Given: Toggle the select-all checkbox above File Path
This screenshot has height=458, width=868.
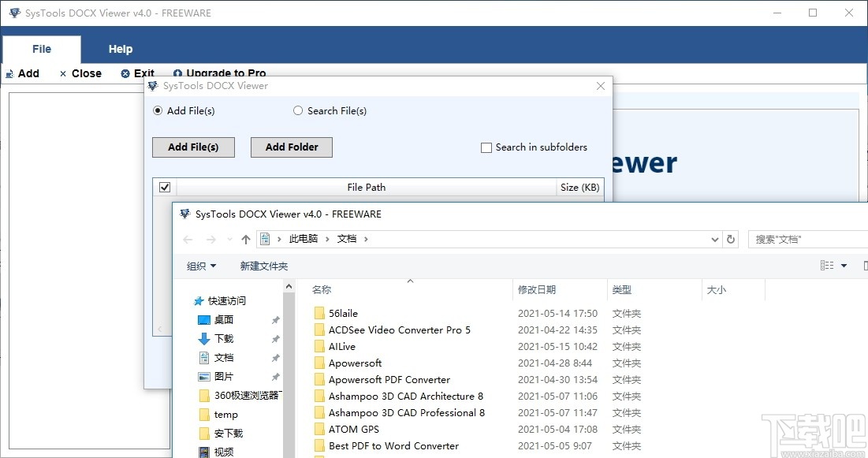Looking at the screenshot, I should pyautogui.click(x=164, y=187).
